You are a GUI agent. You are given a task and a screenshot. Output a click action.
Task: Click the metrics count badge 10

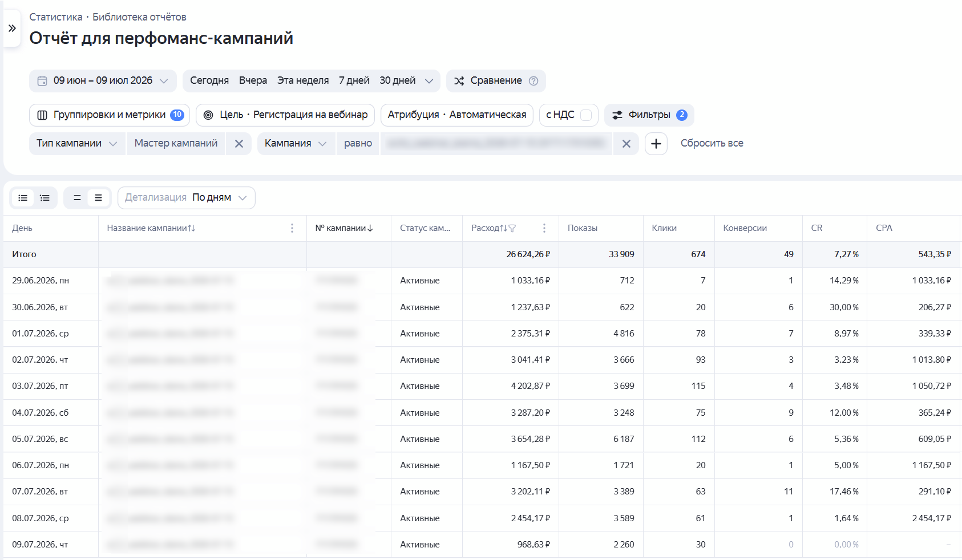pos(177,115)
